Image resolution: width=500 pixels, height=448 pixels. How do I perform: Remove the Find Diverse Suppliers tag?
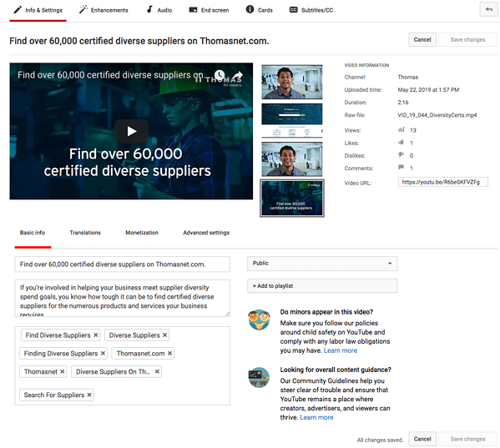pyautogui.click(x=96, y=335)
